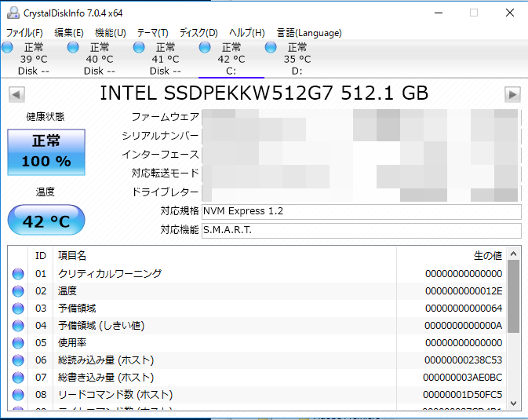Open the 機能(U) menu

coord(111,33)
